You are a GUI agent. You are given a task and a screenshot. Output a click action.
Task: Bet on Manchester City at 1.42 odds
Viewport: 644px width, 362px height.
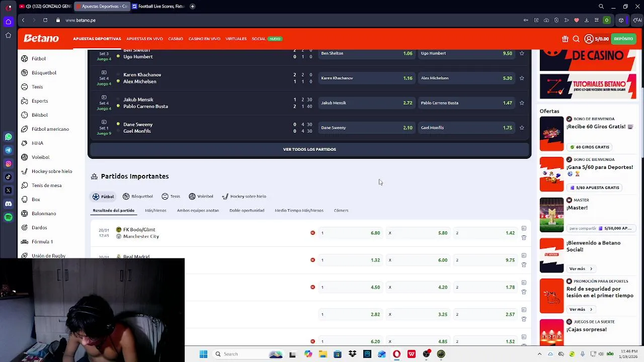point(486,233)
